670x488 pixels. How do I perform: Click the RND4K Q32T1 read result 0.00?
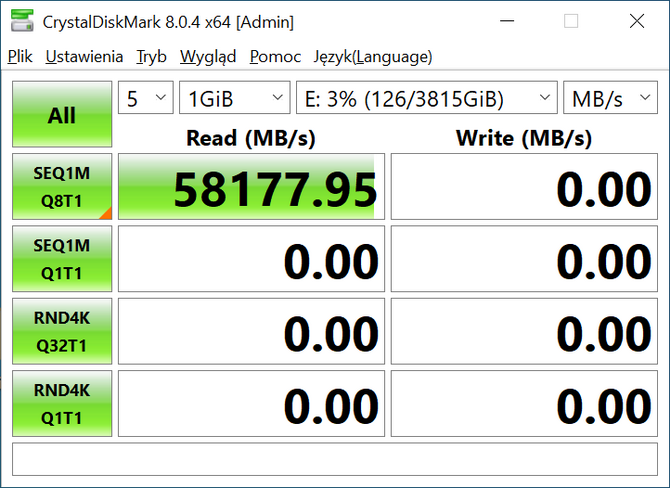coord(251,331)
